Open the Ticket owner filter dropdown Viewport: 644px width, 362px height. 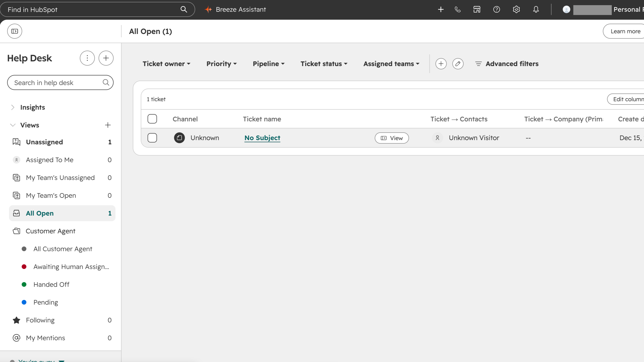pos(166,64)
